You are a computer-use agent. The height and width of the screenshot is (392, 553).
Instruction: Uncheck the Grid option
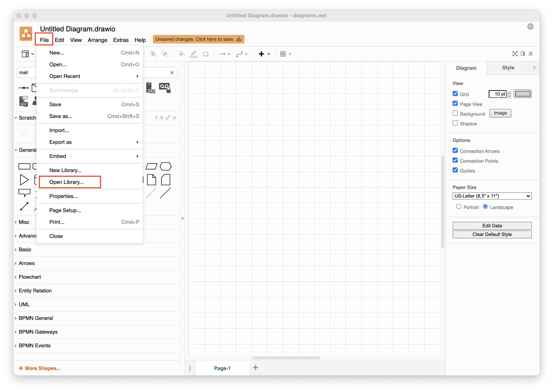pos(455,94)
